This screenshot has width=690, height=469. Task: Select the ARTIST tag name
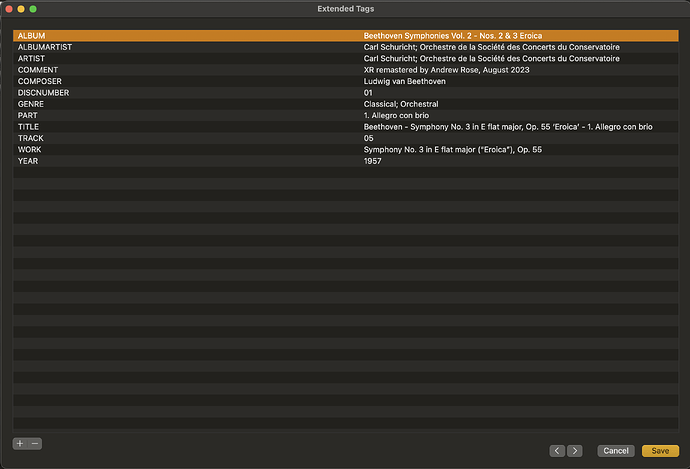[31, 59]
